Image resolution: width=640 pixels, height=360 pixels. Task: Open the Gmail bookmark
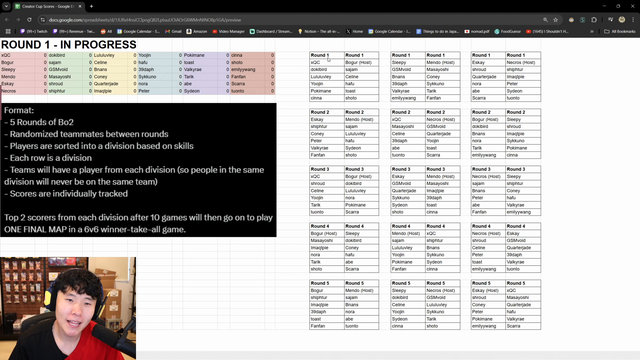[x=173, y=31]
